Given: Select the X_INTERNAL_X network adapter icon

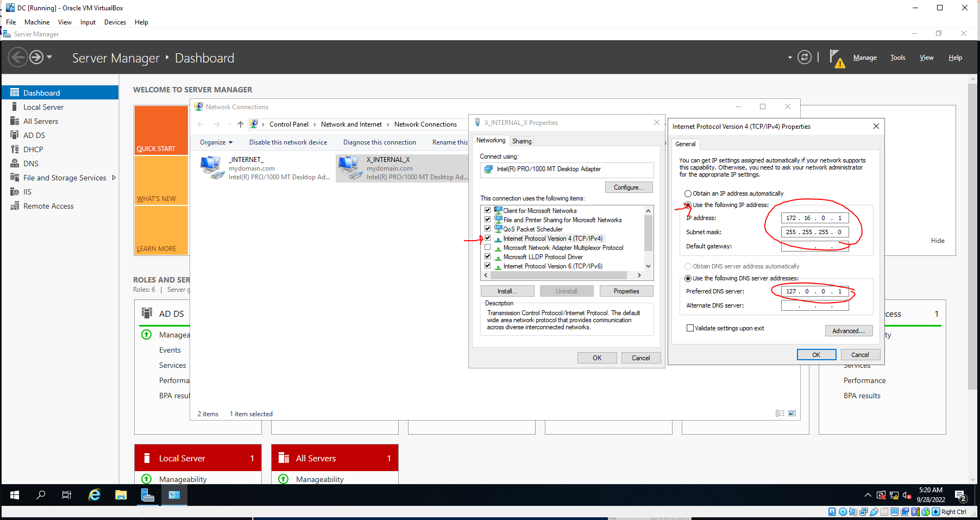Looking at the screenshot, I should (349, 168).
